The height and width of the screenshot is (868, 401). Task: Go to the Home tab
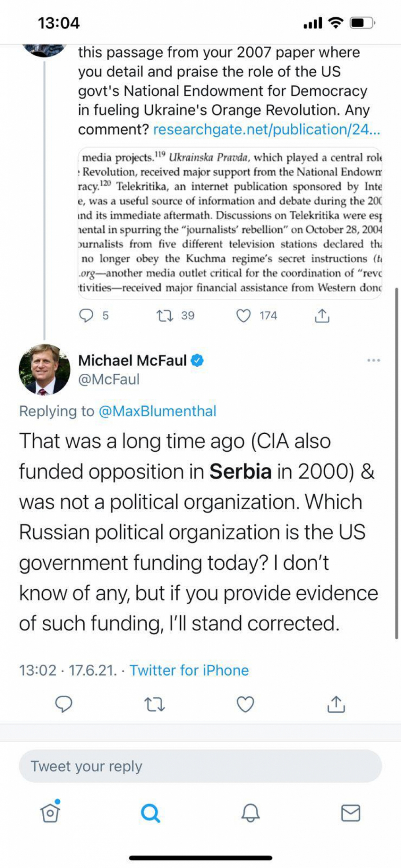50,813
